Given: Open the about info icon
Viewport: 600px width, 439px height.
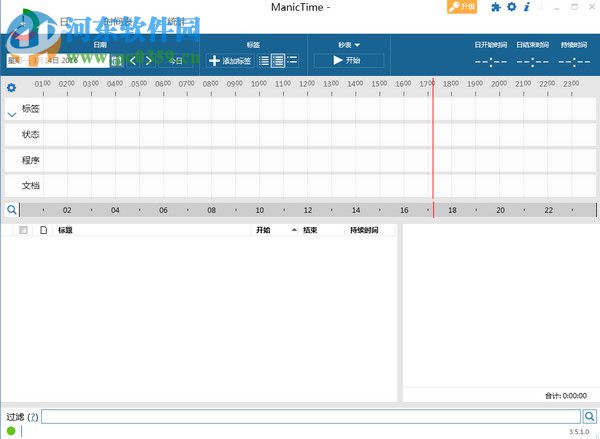Looking at the screenshot, I should click(x=527, y=7).
